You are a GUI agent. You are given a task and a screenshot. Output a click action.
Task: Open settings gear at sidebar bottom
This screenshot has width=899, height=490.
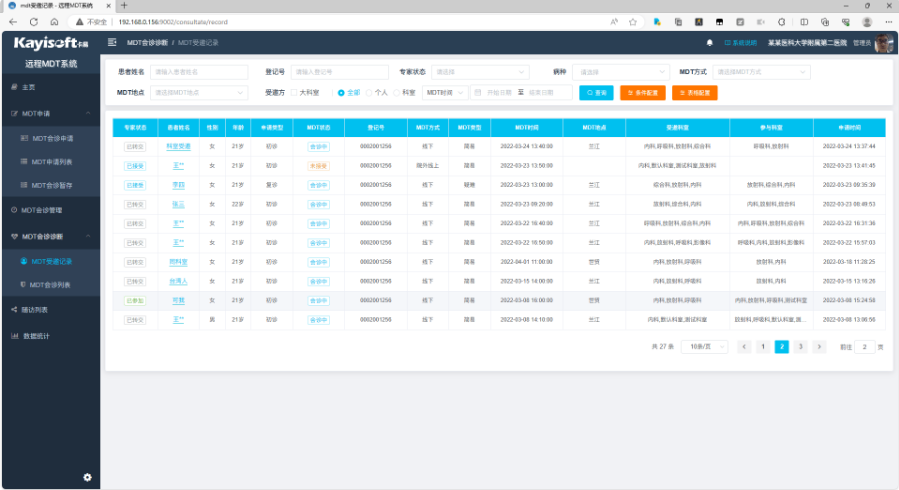[87, 477]
